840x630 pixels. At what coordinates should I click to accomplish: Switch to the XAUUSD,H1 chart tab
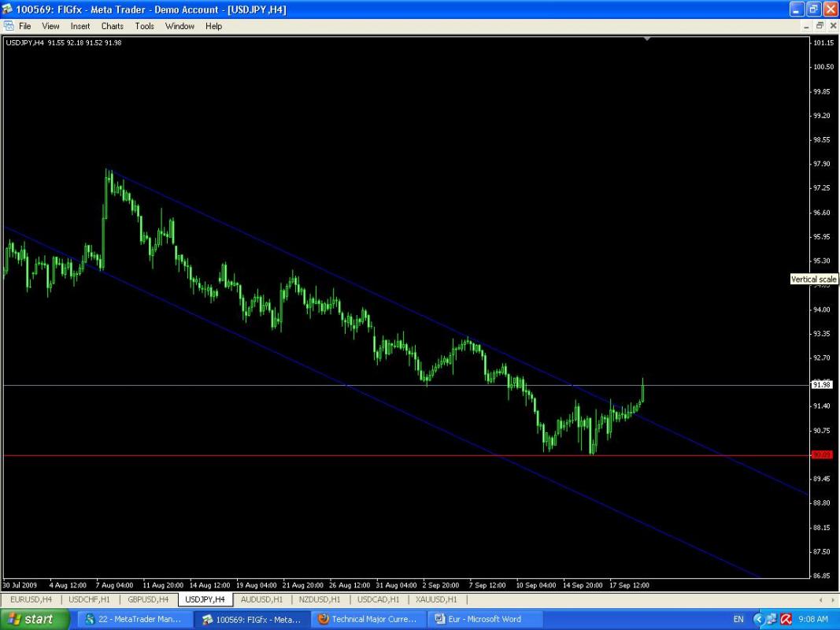[x=437, y=599]
